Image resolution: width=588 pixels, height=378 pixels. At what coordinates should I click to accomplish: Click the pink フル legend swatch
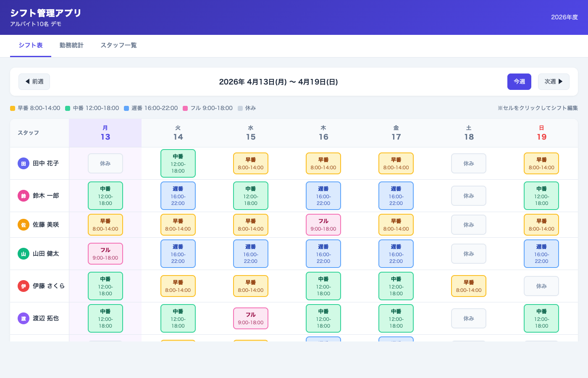(185, 108)
